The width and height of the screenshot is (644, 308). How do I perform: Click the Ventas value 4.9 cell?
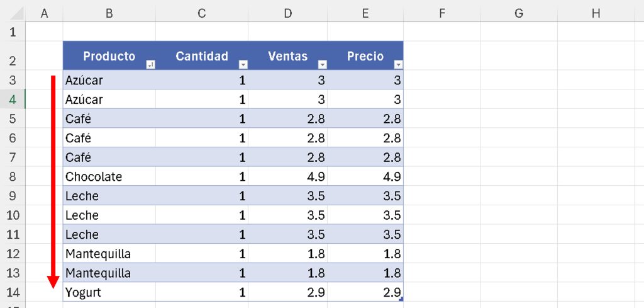tap(287, 176)
